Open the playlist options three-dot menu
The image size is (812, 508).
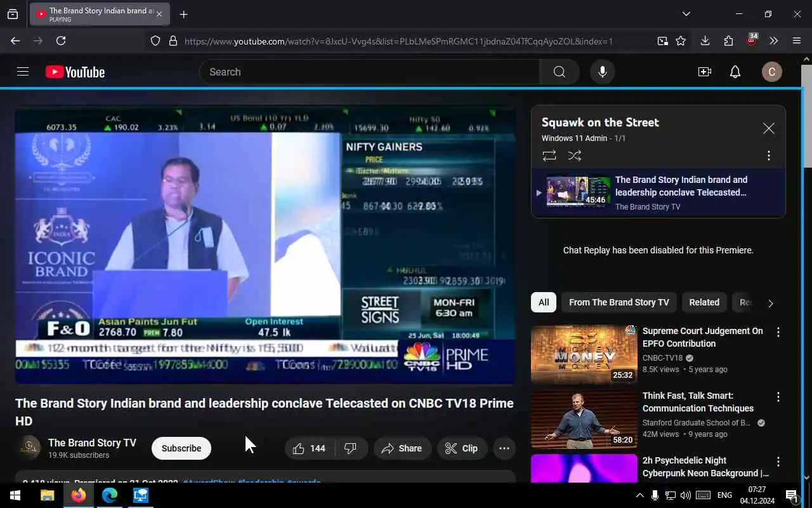[769, 156]
